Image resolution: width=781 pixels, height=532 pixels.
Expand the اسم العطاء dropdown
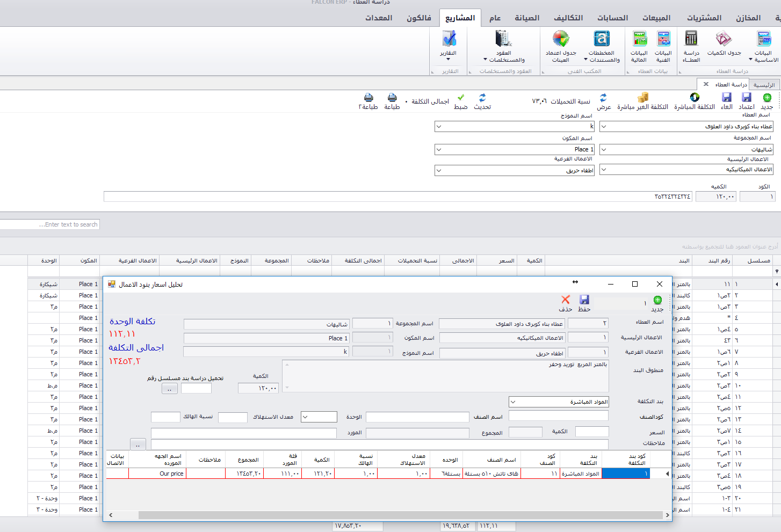coord(604,127)
